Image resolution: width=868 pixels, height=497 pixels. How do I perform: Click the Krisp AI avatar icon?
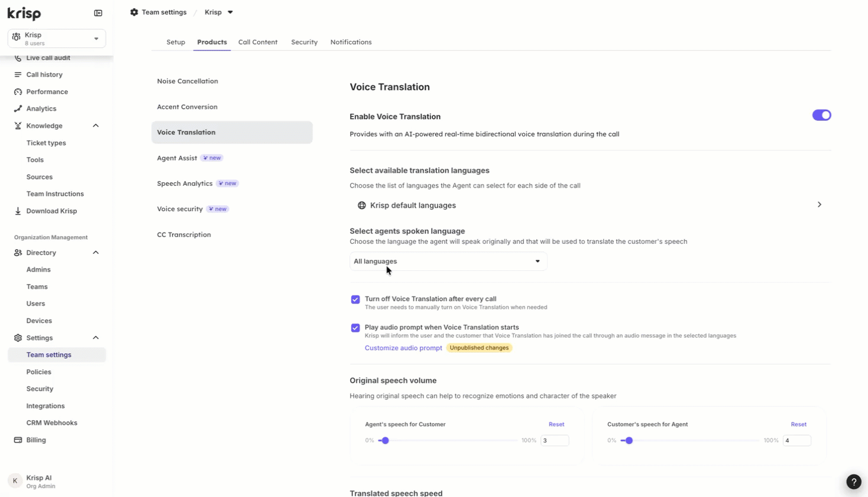(x=15, y=481)
